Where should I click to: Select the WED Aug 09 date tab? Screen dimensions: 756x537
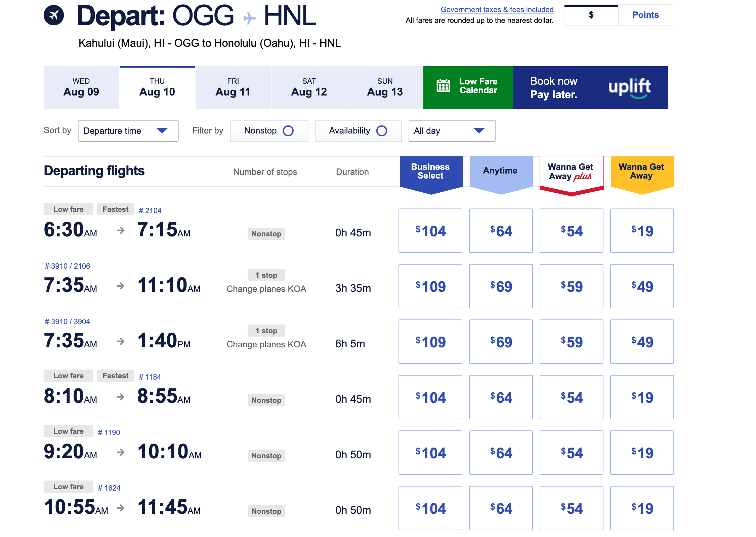(x=81, y=88)
